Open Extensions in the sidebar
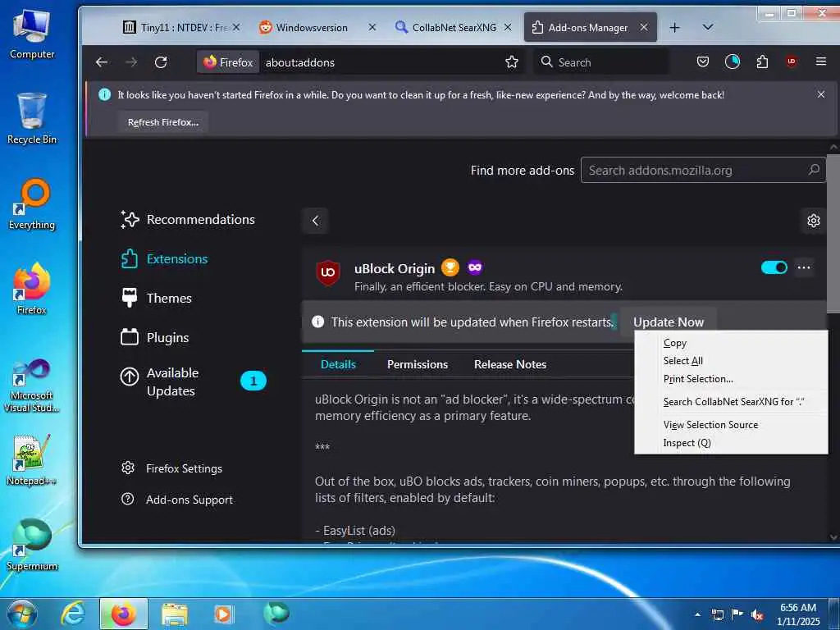 (x=164, y=258)
